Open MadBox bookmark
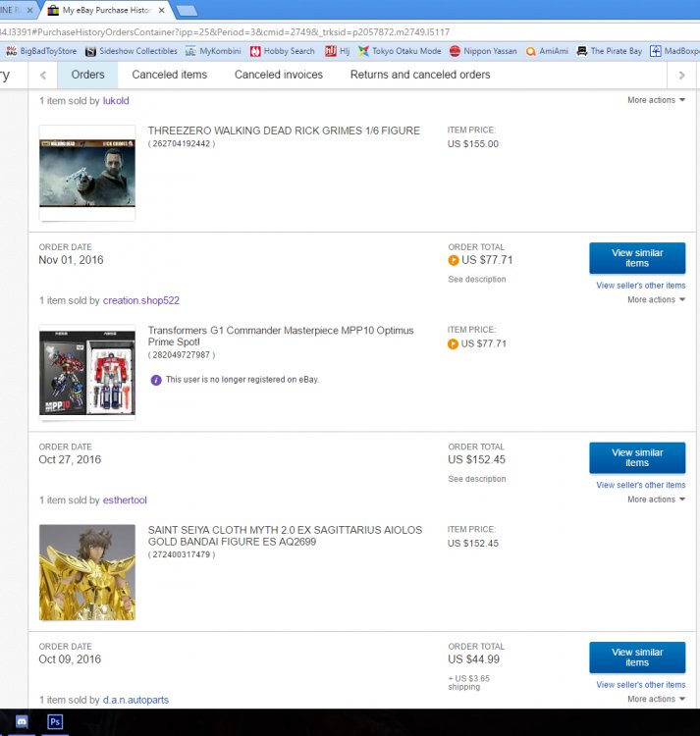700x736 pixels. pos(674,51)
